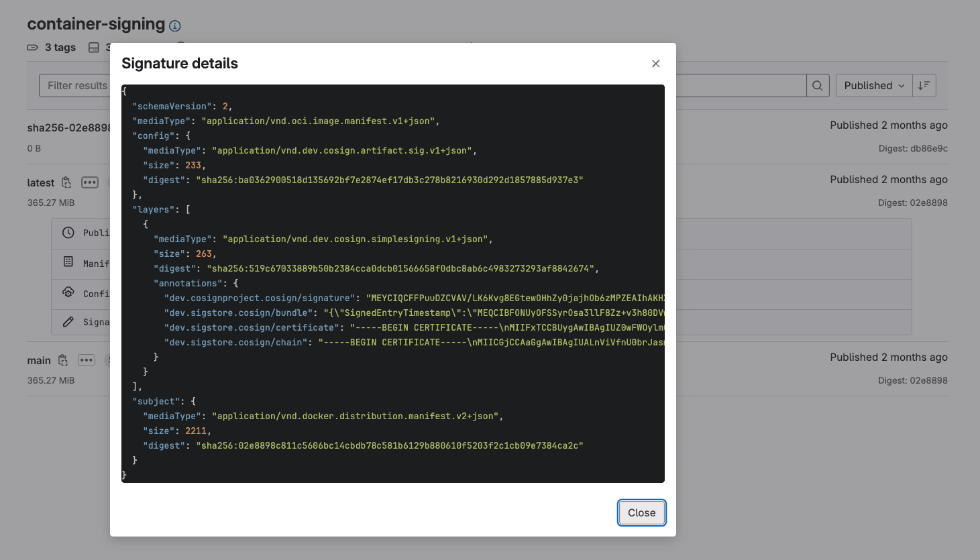Click the docker.distribution.manifest mediaType line
The image size is (980, 560).
[323, 416]
